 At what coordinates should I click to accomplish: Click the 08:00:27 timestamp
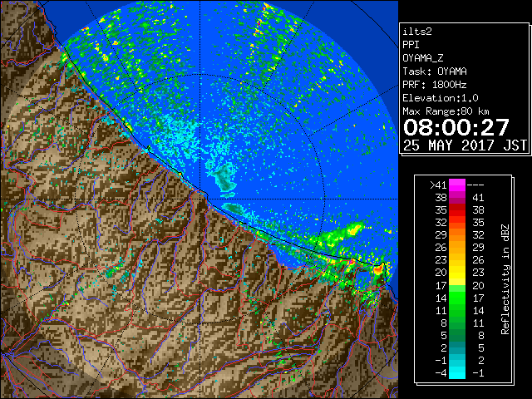(x=456, y=127)
